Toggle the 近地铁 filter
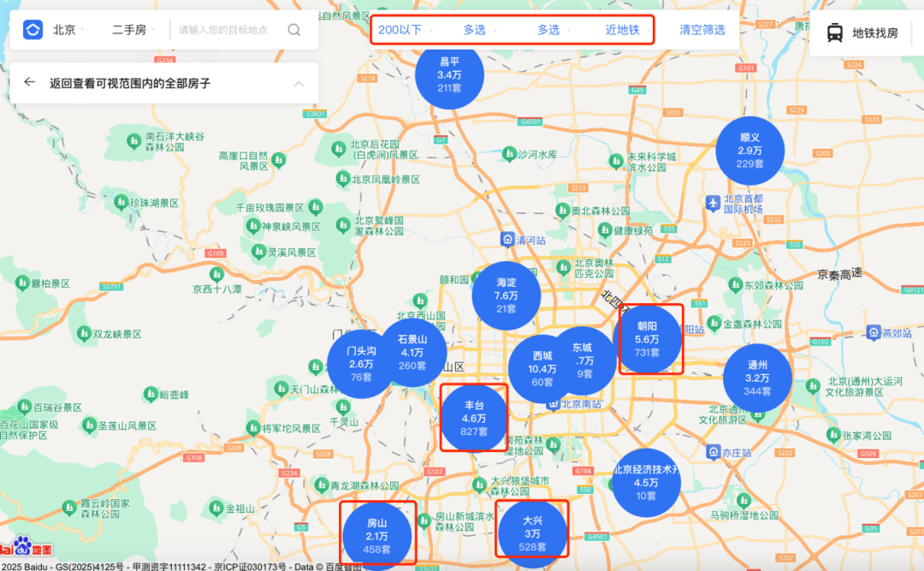Viewport: 924px width, 571px height. [622, 30]
